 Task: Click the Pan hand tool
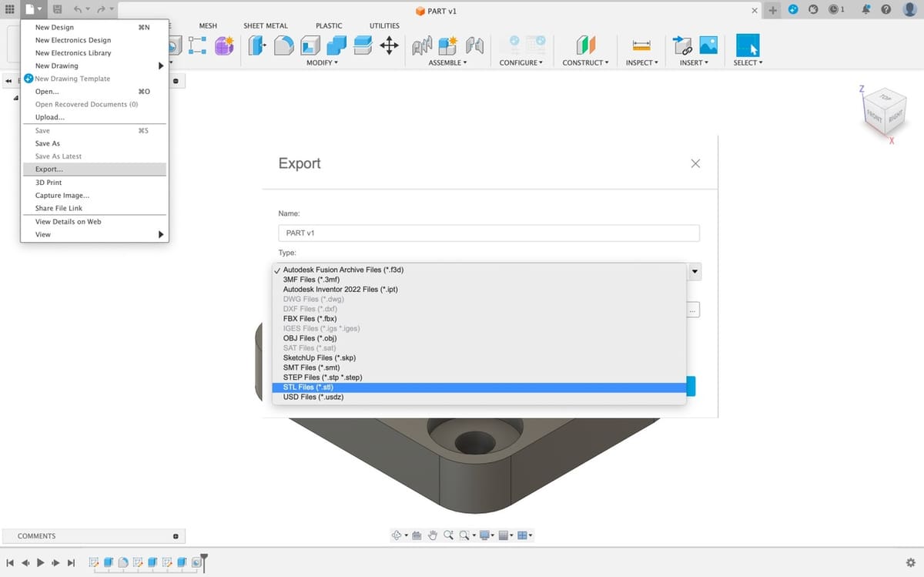click(434, 535)
